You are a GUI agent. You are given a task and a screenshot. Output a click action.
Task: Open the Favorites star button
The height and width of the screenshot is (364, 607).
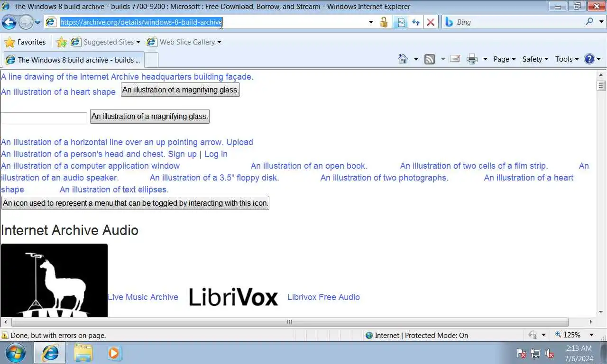(x=25, y=42)
